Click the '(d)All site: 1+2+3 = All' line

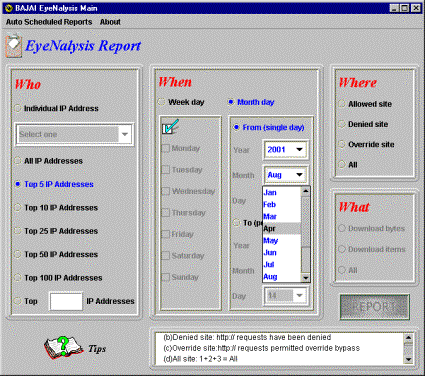200,359
